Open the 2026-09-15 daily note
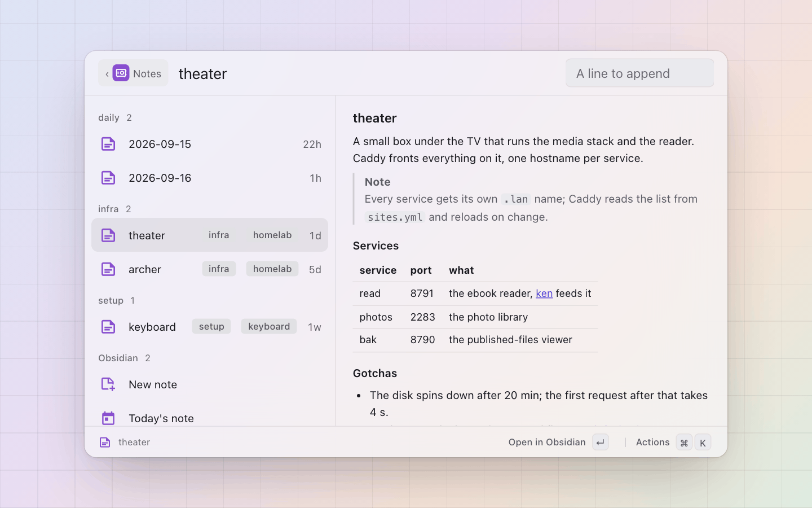Image resolution: width=812 pixels, height=508 pixels. coord(210,144)
